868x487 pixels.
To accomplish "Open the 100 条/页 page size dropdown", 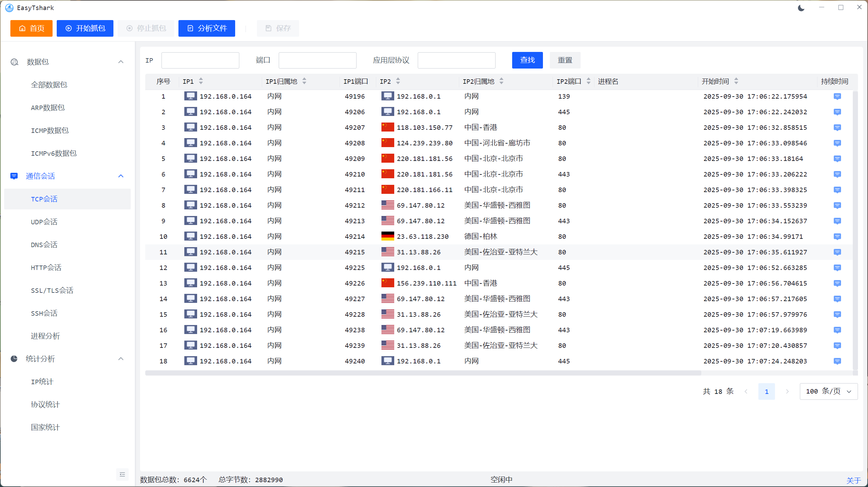I will 828,391.
